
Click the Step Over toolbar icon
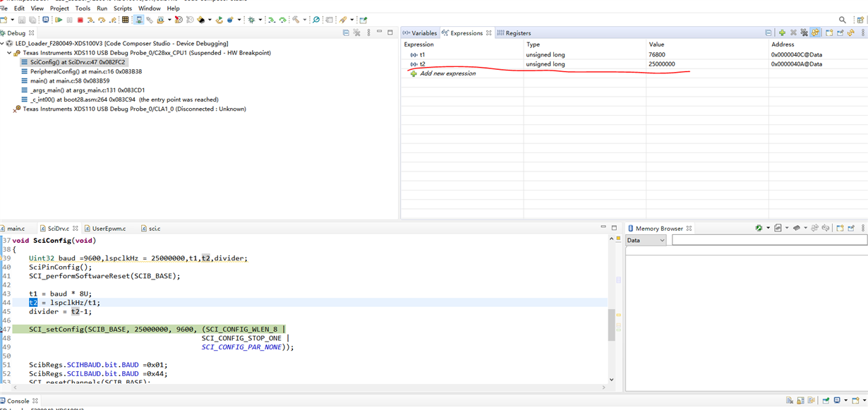[102, 20]
